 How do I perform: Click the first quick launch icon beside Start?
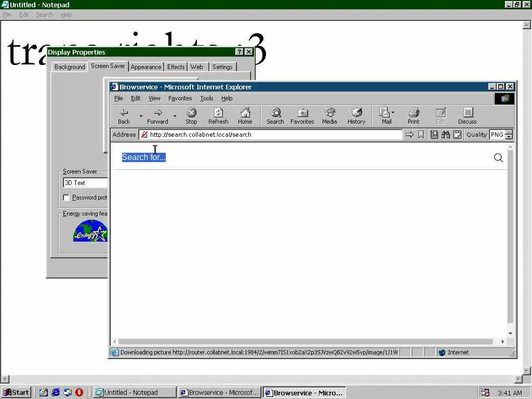(x=44, y=393)
